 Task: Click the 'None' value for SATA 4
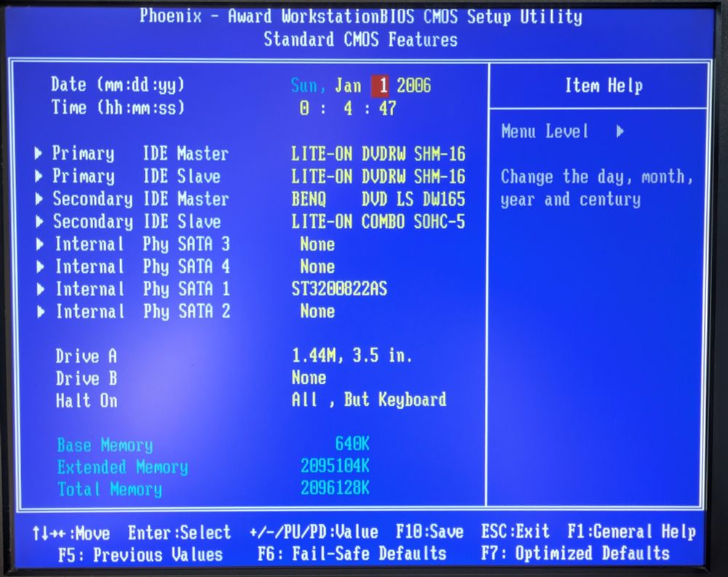pos(317,266)
